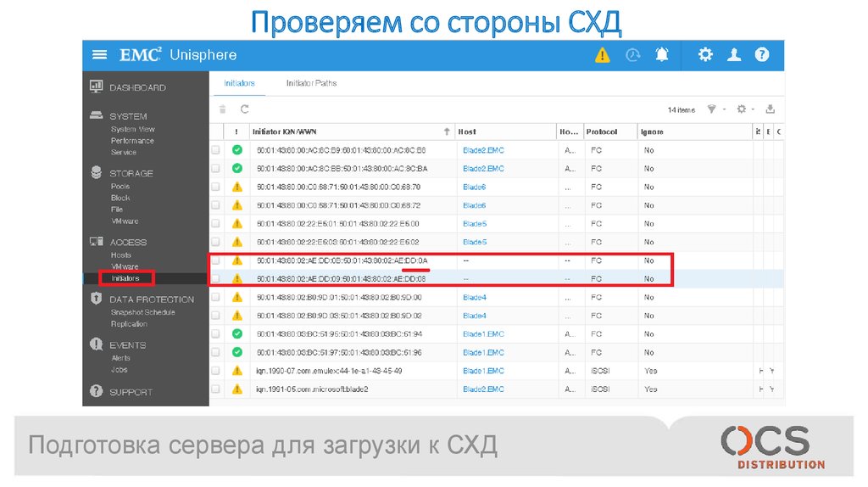Tick checkbox for AC:8C:B9 initiator row
This screenshot has height=487, width=868.
[215, 149]
